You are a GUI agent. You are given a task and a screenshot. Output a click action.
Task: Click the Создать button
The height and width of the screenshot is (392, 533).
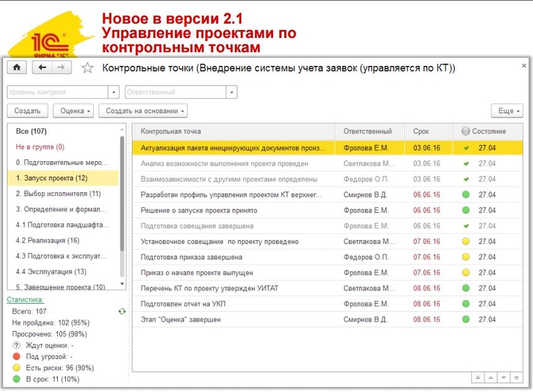(27, 111)
